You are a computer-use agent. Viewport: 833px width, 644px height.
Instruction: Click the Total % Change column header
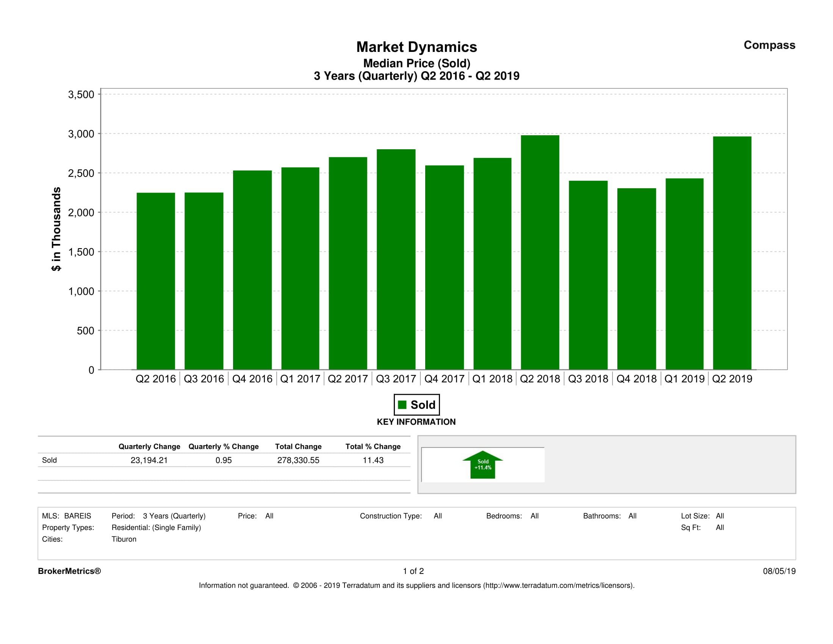pos(373,446)
